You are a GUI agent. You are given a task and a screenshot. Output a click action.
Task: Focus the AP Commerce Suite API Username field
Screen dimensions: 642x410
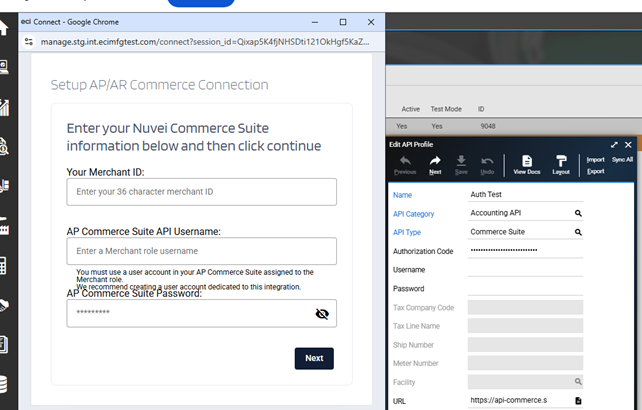point(201,251)
